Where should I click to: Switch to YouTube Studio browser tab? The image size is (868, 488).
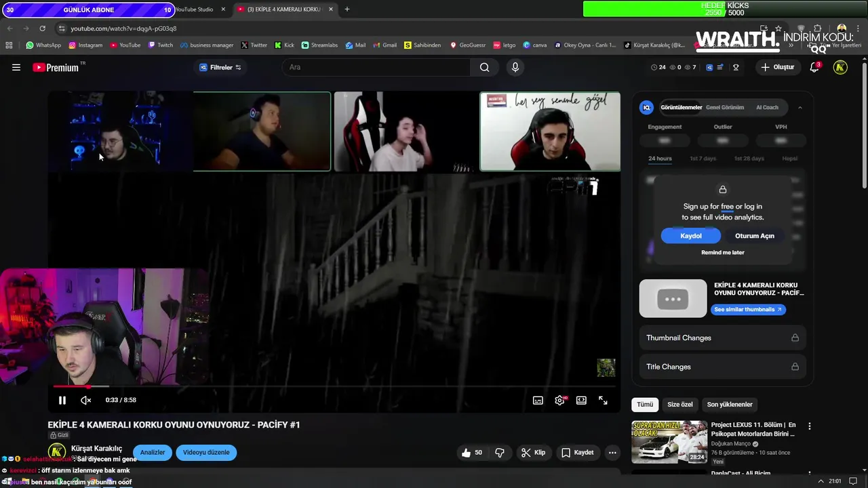pyautogui.click(x=194, y=9)
